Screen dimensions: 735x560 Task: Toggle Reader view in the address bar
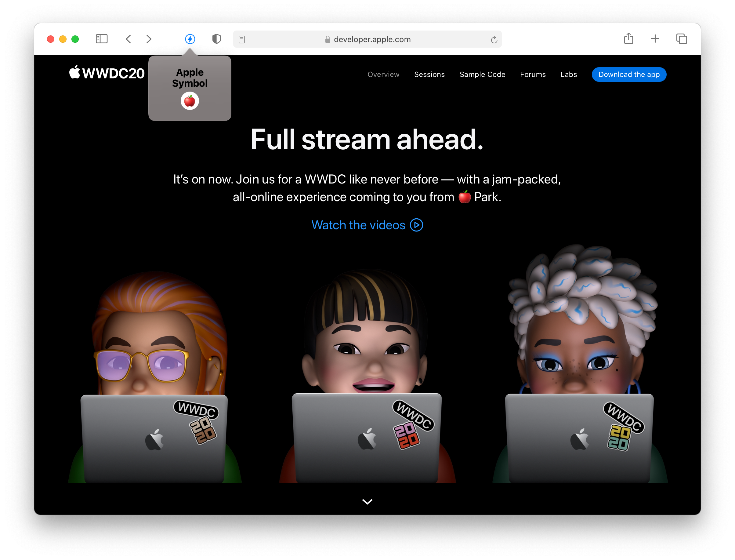coord(242,39)
